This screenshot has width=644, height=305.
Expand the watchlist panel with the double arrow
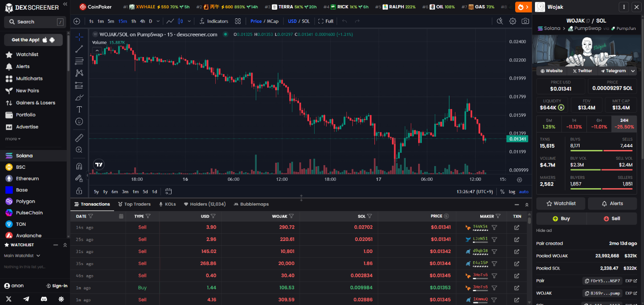click(x=65, y=245)
